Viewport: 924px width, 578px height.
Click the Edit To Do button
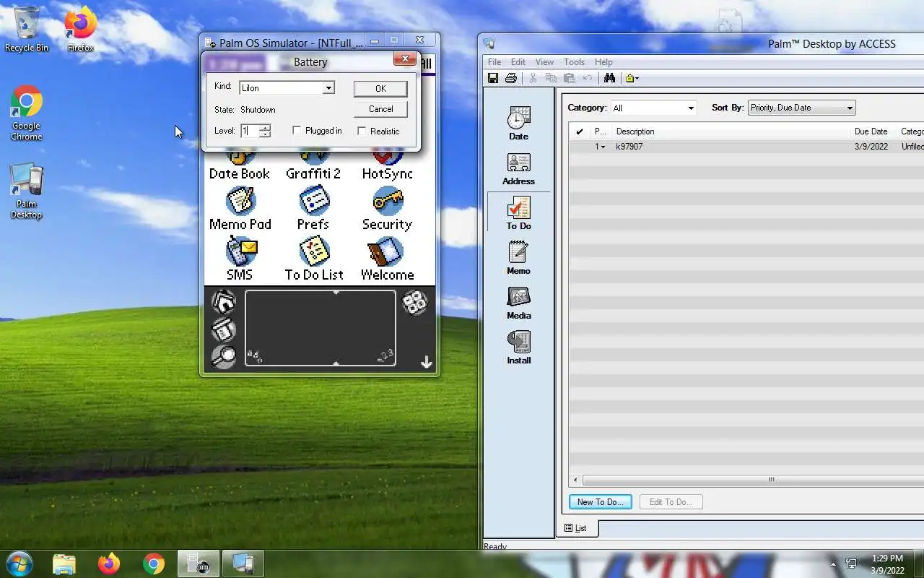[x=671, y=502]
